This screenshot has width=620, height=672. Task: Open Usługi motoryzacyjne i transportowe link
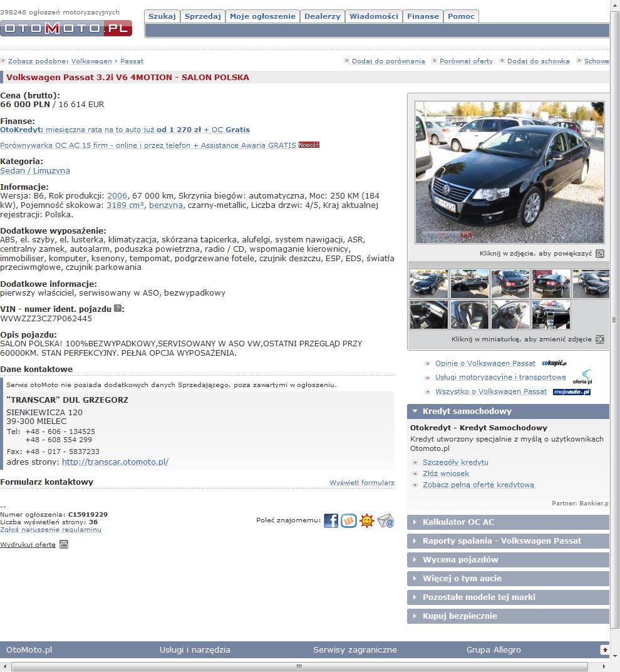[x=500, y=377]
